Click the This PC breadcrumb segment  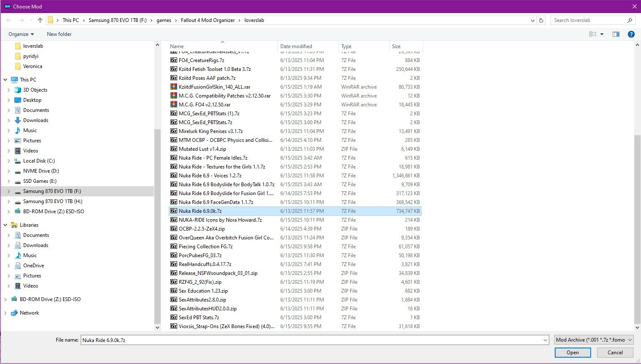tap(71, 20)
